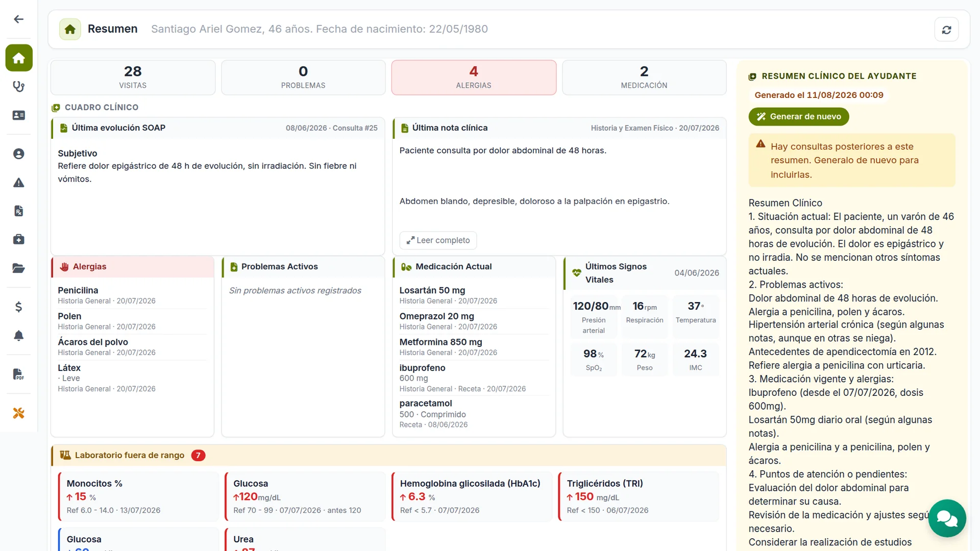Open the prescription document icon
The width and height of the screenshot is (980, 551).
point(19,211)
